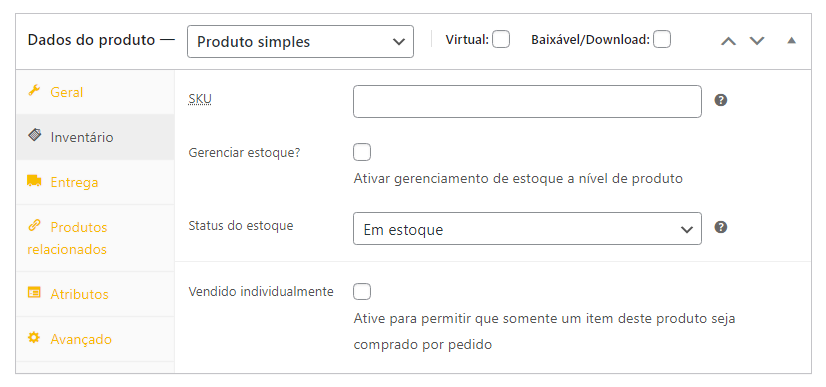Move panel down with the down chevron
Screen dimensions: 826x387
click(757, 41)
